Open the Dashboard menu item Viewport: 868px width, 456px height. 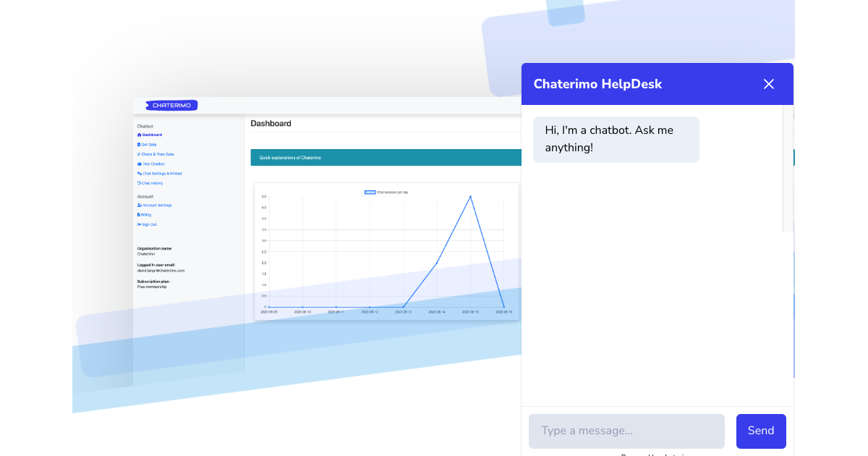click(152, 135)
